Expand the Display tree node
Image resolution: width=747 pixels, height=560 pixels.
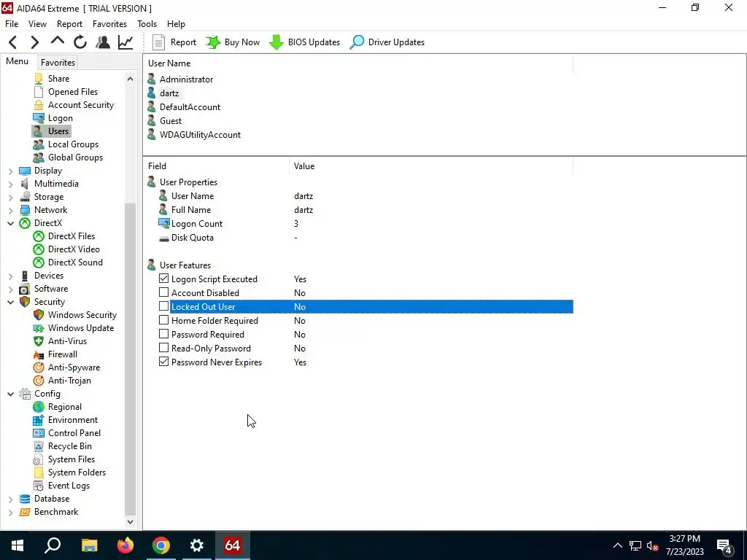tap(10, 171)
